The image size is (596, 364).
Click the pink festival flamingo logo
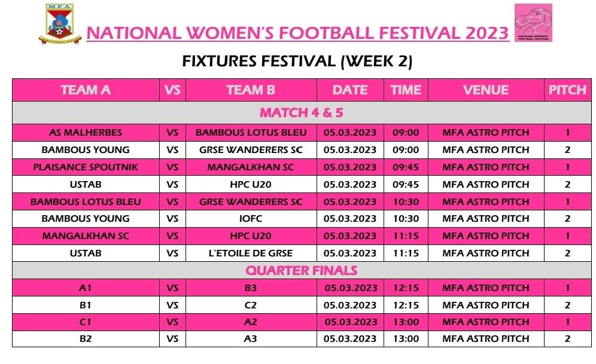click(533, 23)
